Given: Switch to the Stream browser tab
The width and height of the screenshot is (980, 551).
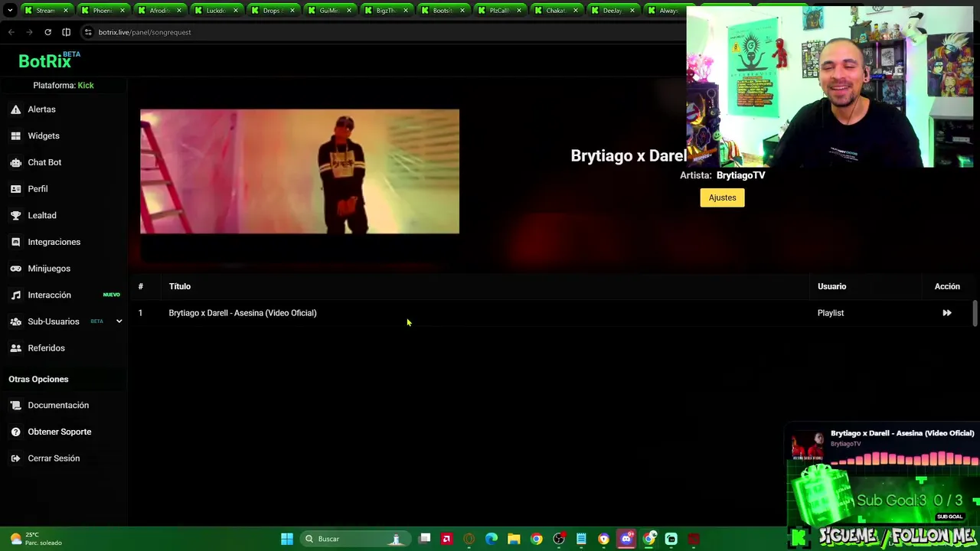Looking at the screenshot, I should point(46,11).
